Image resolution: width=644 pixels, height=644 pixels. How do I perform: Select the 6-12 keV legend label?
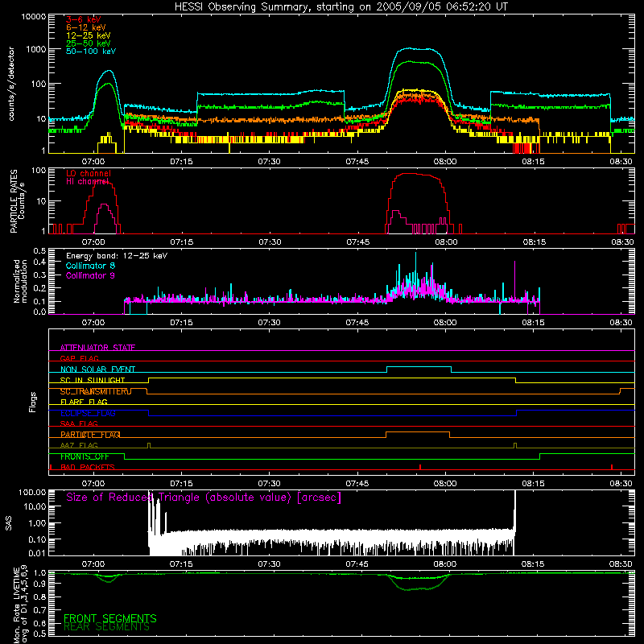(x=86, y=27)
